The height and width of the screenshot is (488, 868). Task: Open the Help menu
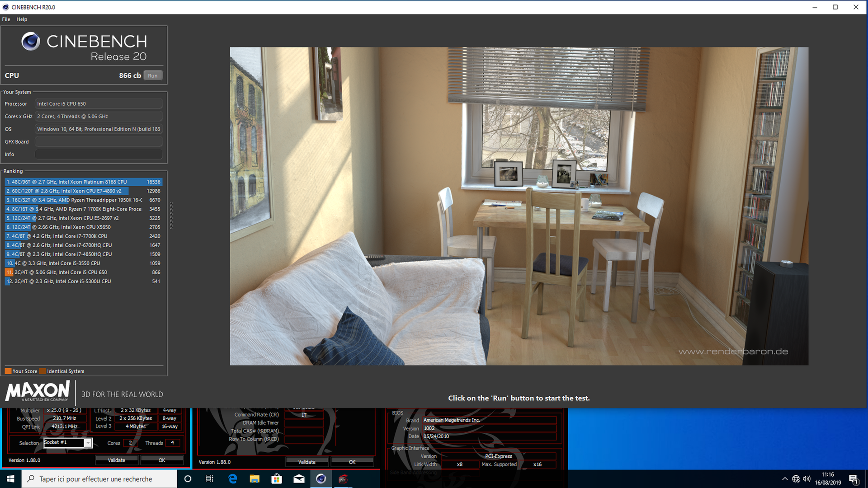click(x=22, y=19)
